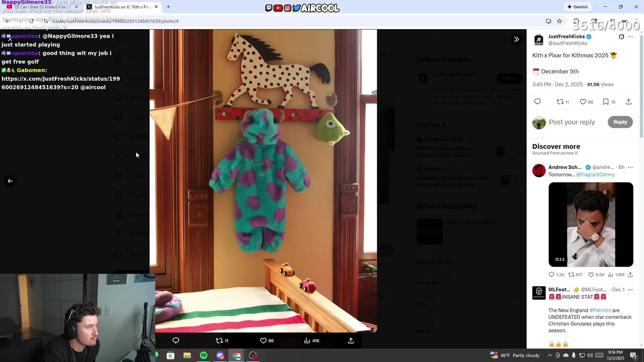Open Chrome from the taskbar
The image size is (644, 362).
[x=237, y=355]
